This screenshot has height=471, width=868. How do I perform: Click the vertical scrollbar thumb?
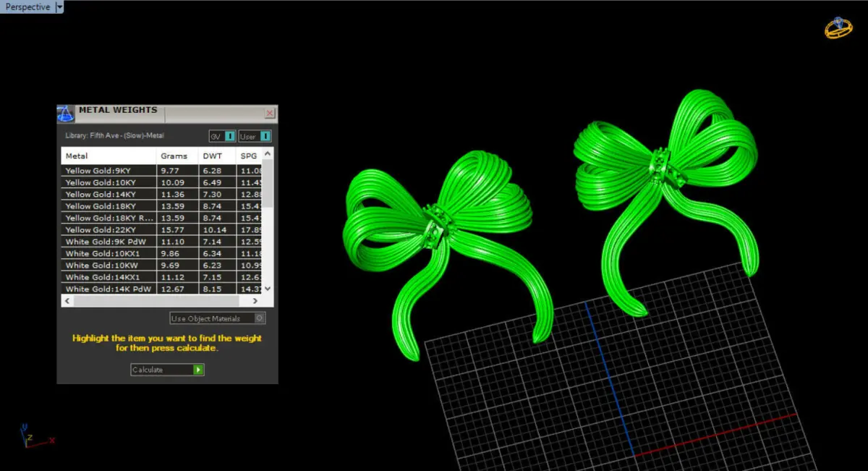click(x=268, y=182)
